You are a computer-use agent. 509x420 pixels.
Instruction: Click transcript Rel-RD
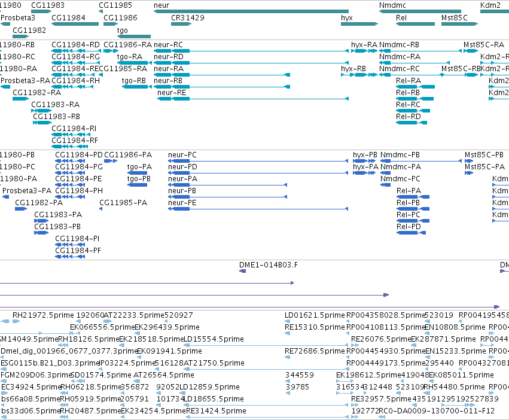[409, 117]
